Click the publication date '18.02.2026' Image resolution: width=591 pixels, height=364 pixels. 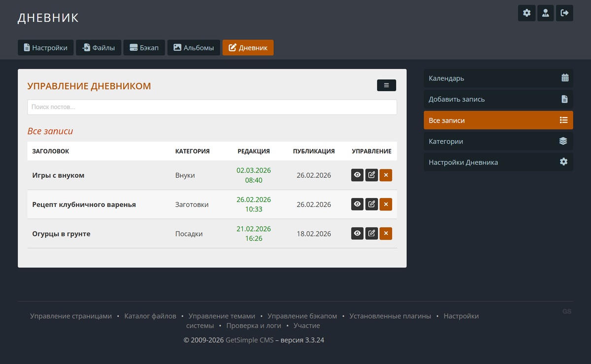314,233
